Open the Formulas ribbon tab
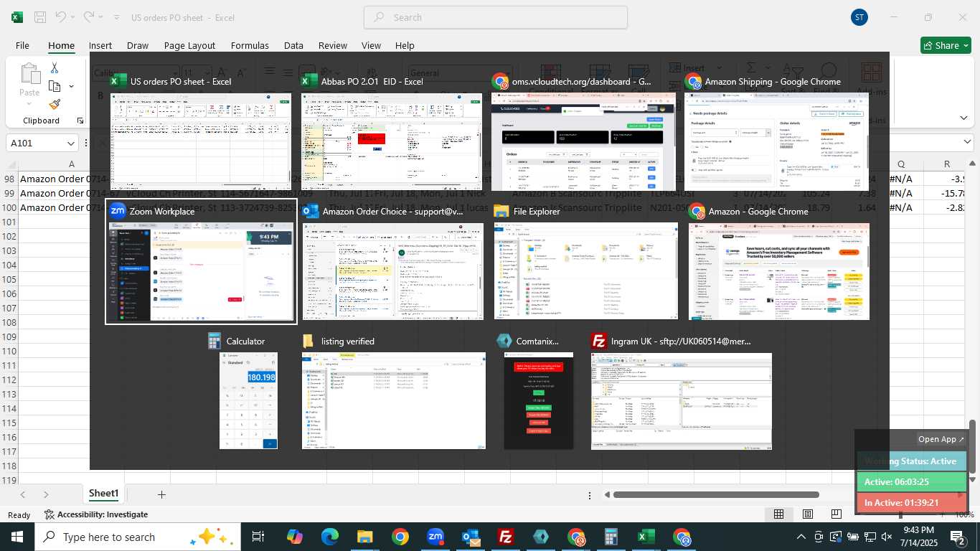980x551 pixels. point(250,45)
